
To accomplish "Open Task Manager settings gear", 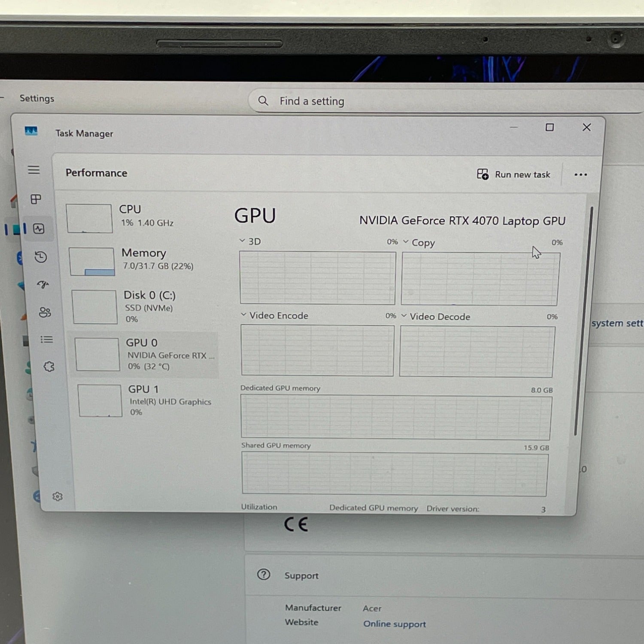I will tap(58, 497).
